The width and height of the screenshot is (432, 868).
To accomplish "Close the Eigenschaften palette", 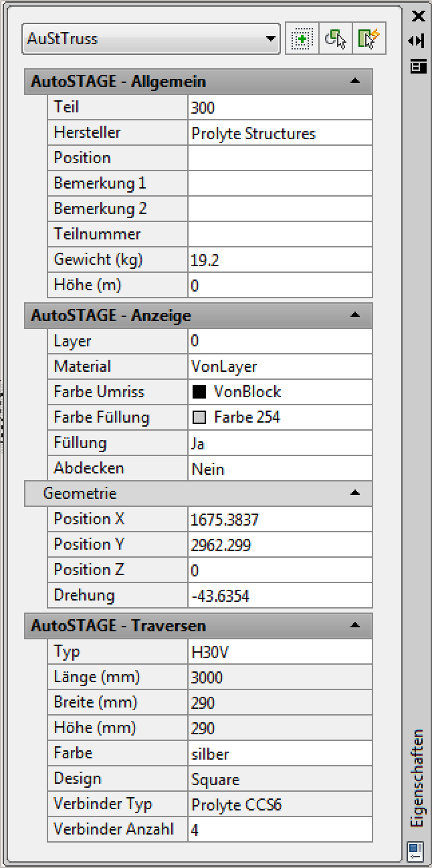I will pos(418,16).
